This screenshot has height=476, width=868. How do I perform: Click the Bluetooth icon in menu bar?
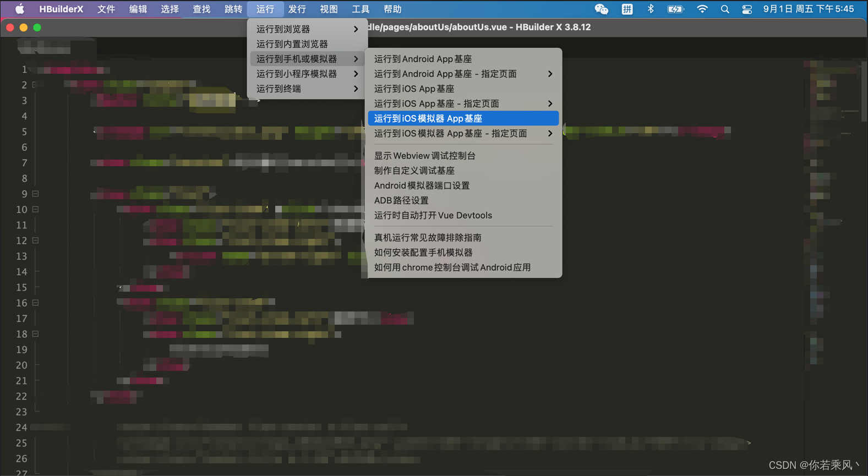[651, 9]
